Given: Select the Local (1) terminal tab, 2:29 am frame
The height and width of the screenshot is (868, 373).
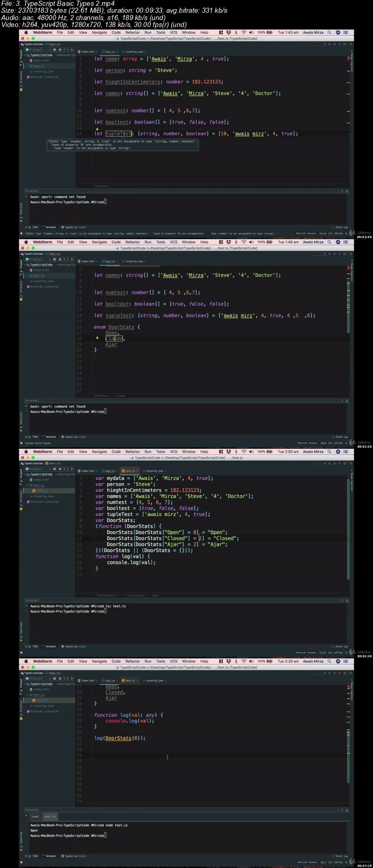Looking at the screenshot, I should click(x=50, y=817).
